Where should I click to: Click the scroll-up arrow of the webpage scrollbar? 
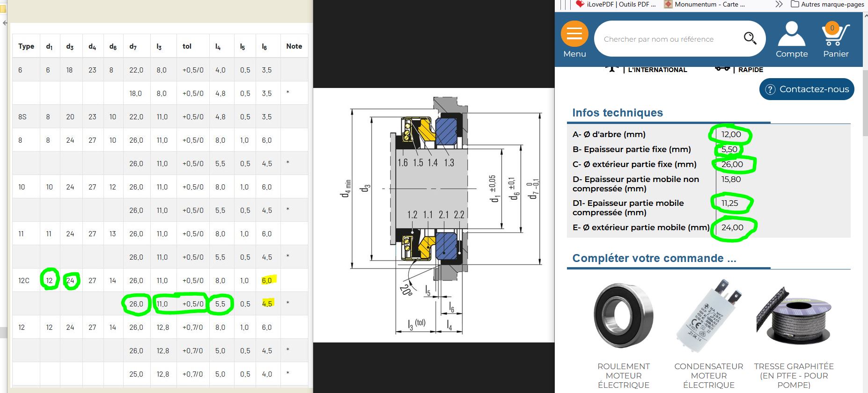tap(865, 17)
